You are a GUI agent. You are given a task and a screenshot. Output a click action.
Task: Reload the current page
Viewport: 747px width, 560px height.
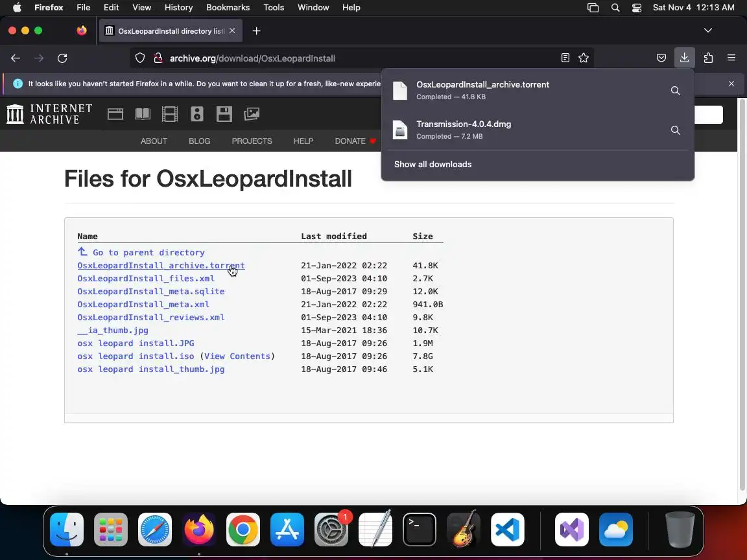[62, 58]
